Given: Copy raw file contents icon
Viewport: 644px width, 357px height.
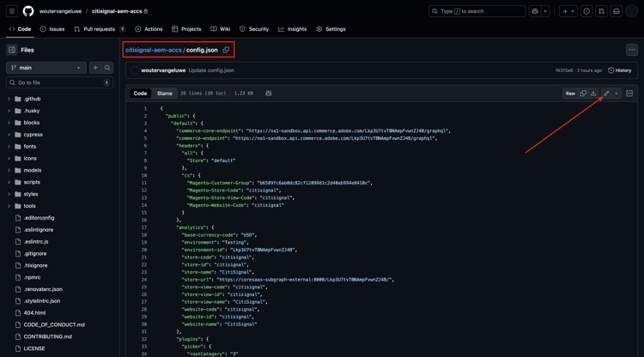Looking at the screenshot, I should click(x=583, y=94).
